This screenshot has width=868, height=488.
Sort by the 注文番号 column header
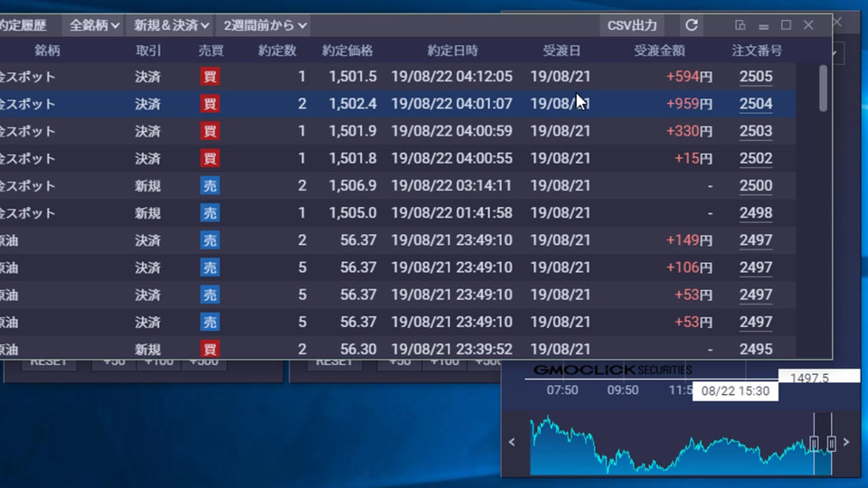coord(757,51)
